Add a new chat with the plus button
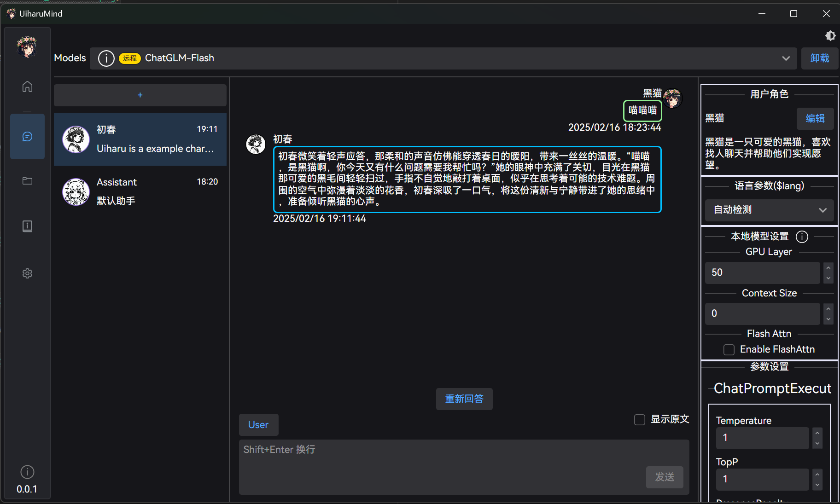This screenshot has width=840, height=504. point(140,95)
